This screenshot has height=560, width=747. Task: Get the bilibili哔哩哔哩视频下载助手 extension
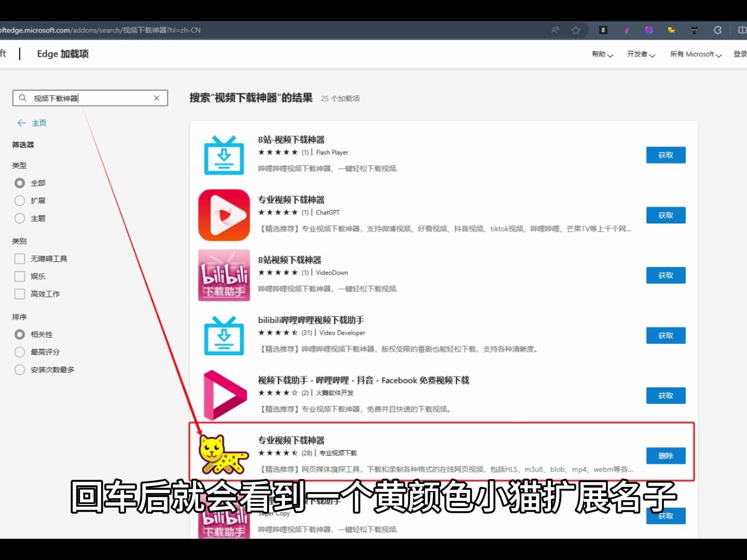click(x=666, y=335)
